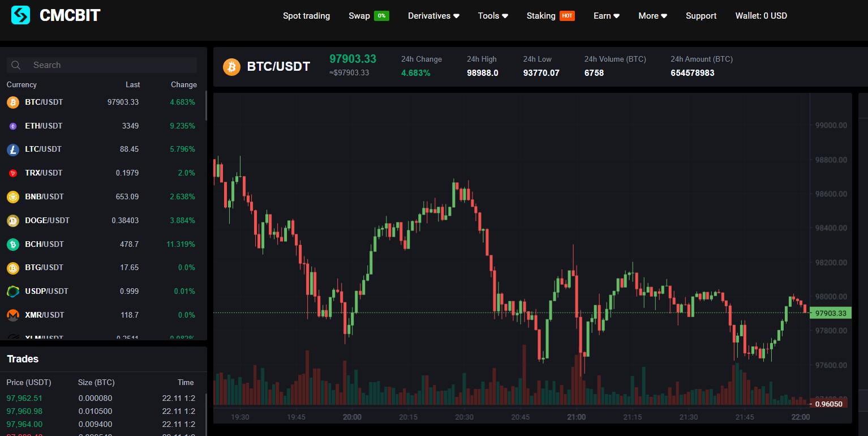868x436 pixels.
Task: Click the Wallet: 0 USD link
Action: pos(761,16)
